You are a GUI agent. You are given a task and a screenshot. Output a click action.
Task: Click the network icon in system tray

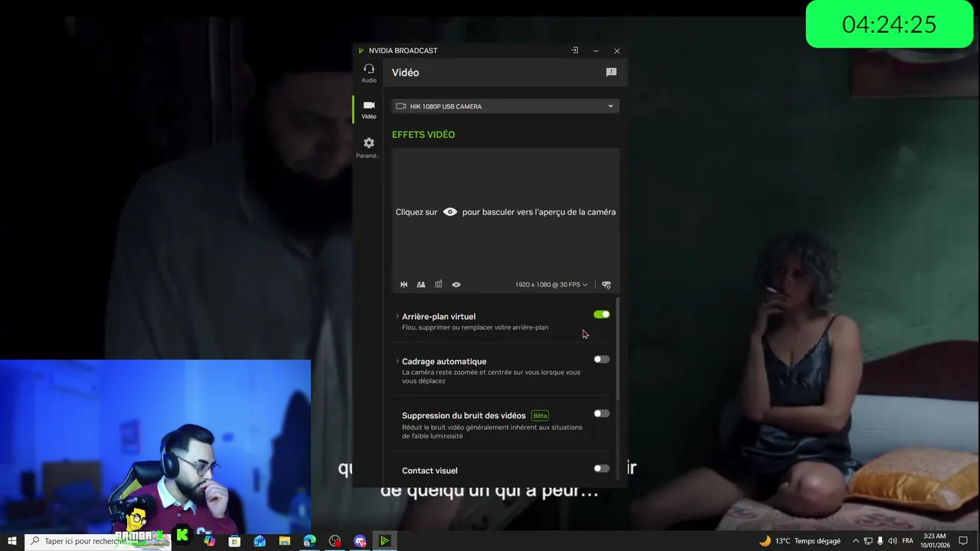click(868, 541)
